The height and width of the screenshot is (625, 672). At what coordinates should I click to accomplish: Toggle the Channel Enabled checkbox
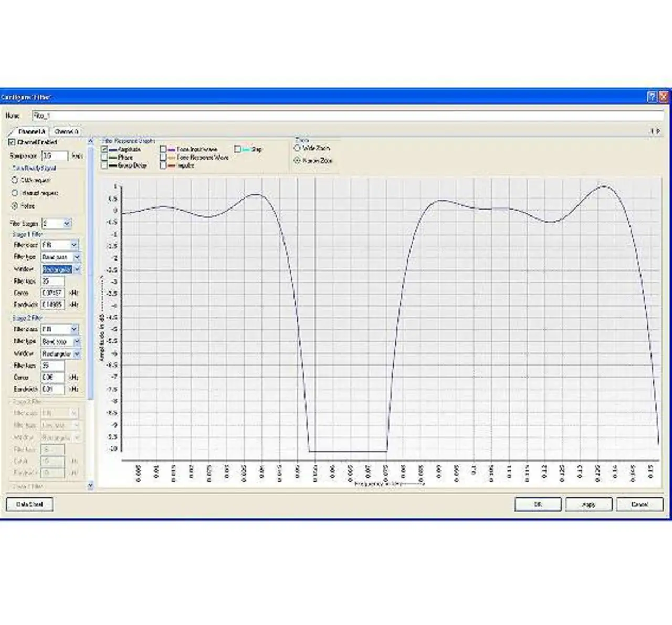[x=12, y=142]
